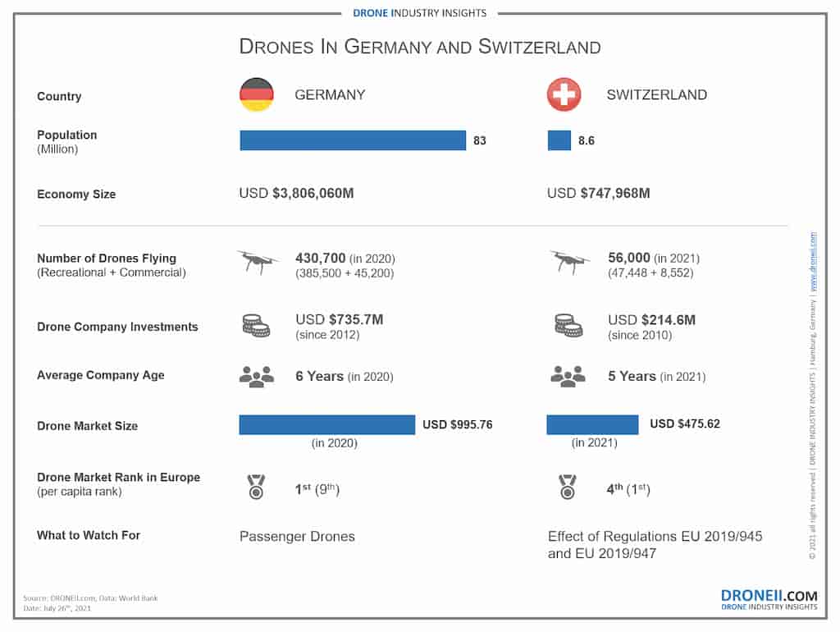Viewport: 840px width, 632px height.
Task: Click the rank text "4th (1st)"
Action: [x=628, y=489]
